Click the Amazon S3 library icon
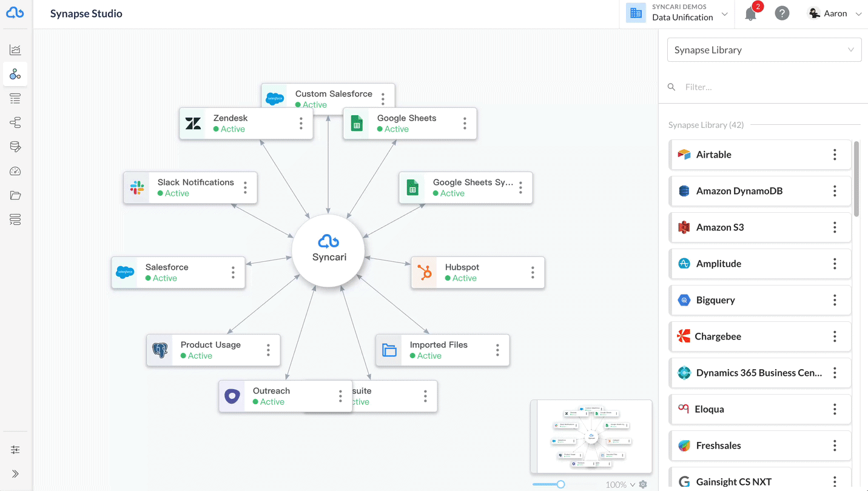 click(684, 227)
